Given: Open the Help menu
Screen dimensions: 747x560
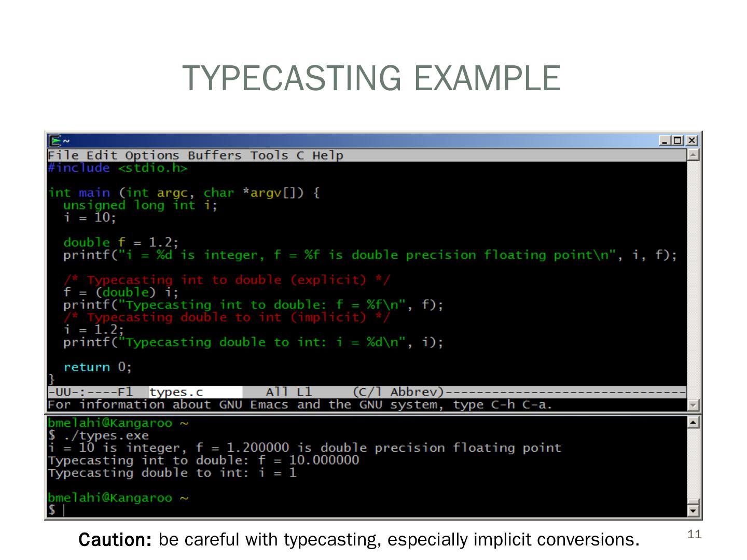Looking at the screenshot, I should [327, 155].
